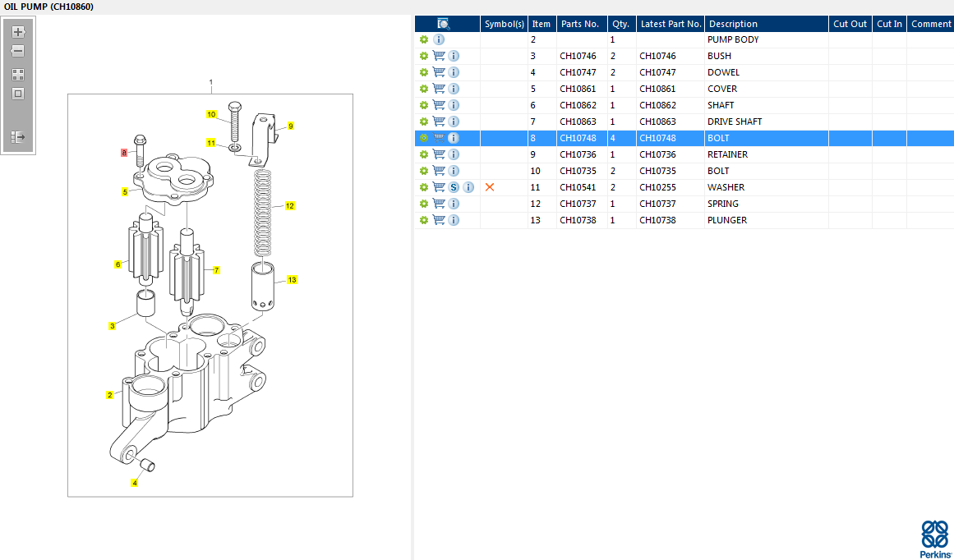Click gear icon in the SHAFT row
Viewport: 954px width, 560px height.
pos(424,105)
